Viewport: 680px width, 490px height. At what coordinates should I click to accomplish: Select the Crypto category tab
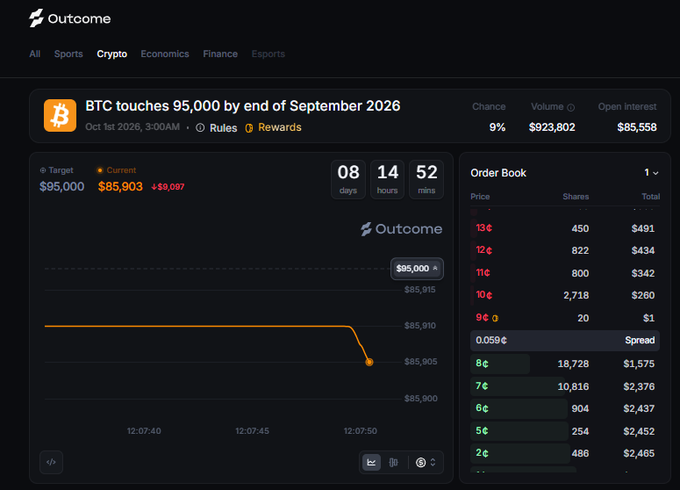point(112,54)
